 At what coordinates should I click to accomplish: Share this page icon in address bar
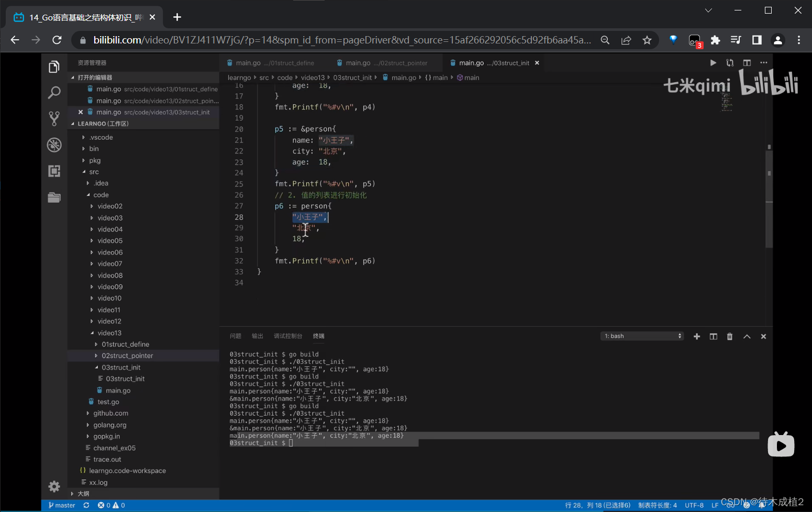[x=626, y=40]
